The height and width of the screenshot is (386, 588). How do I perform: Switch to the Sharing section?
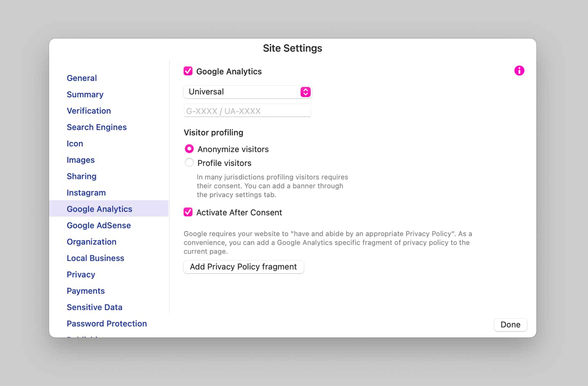pyautogui.click(x=81, y=176)
